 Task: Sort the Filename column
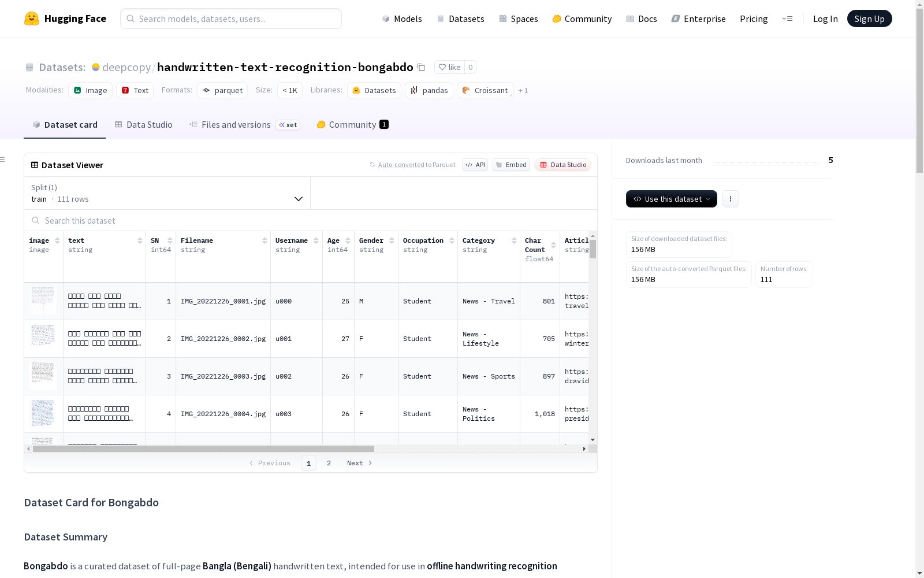click(x=264, y=240)
